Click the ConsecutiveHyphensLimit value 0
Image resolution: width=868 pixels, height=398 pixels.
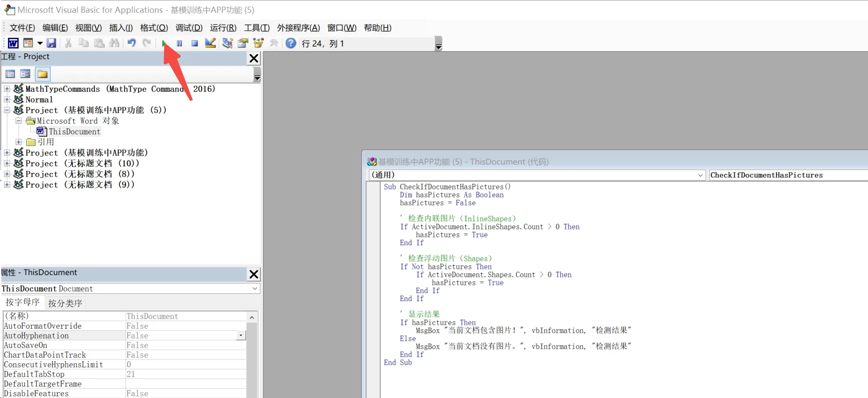click(186, 364)
